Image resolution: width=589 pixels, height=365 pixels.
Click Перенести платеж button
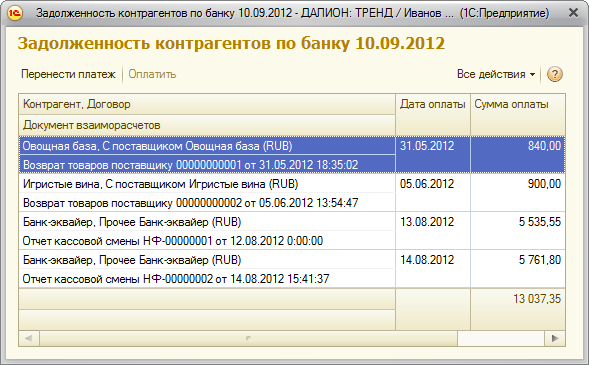click(68, 74)
